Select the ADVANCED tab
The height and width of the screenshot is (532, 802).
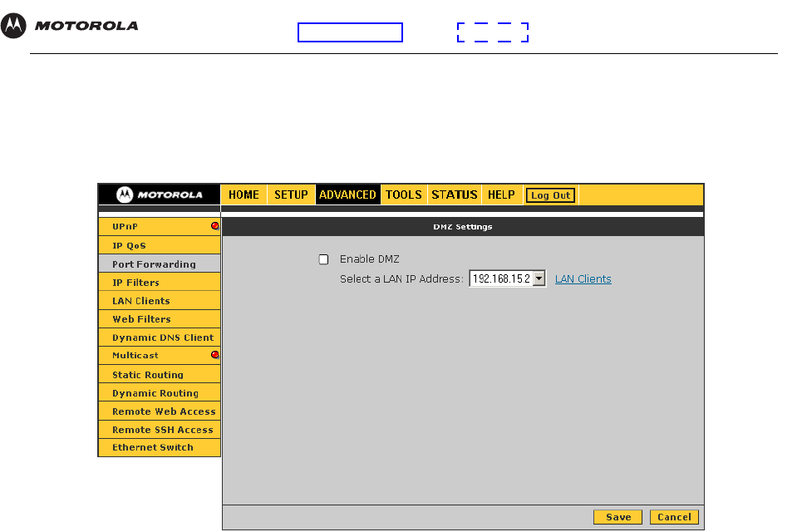[347, 195]
